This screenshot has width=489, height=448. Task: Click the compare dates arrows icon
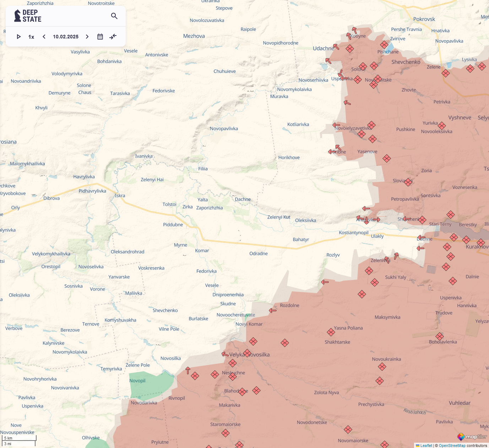113,37
